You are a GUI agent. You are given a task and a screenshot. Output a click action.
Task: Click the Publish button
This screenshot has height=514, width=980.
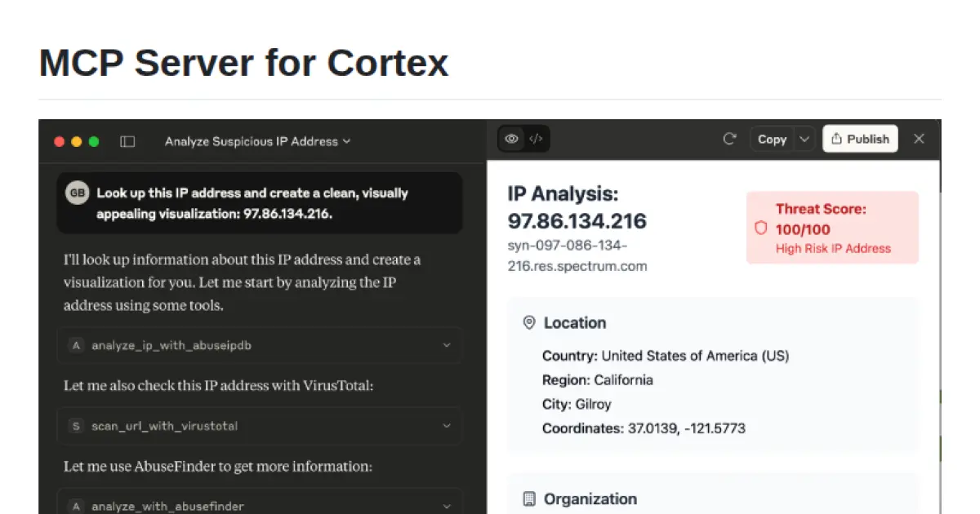coord(860,139)
